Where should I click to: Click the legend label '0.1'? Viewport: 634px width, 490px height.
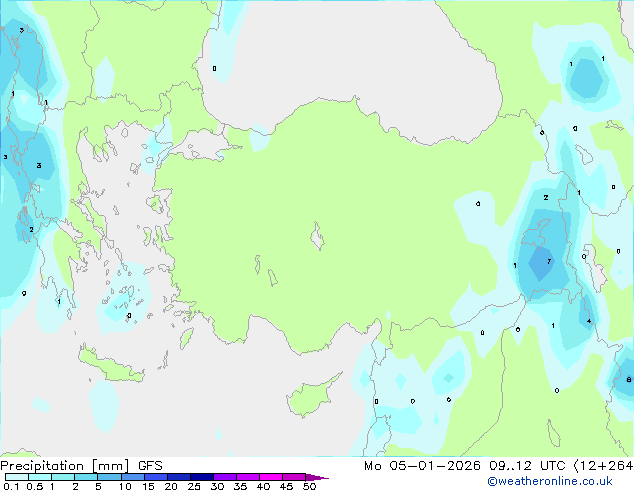click(x=11, y=486)
